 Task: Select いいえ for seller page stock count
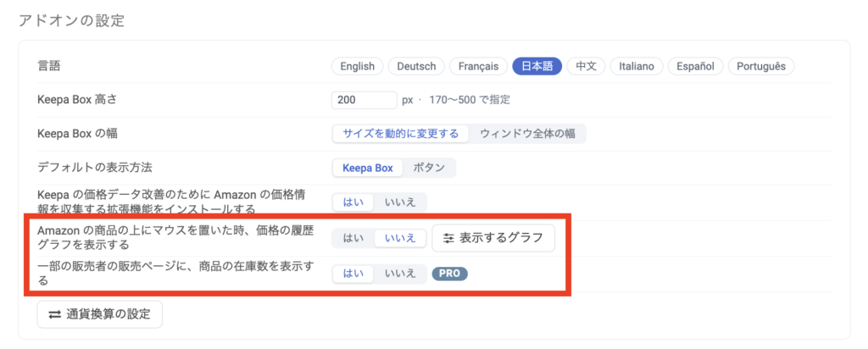click(400, 274)
